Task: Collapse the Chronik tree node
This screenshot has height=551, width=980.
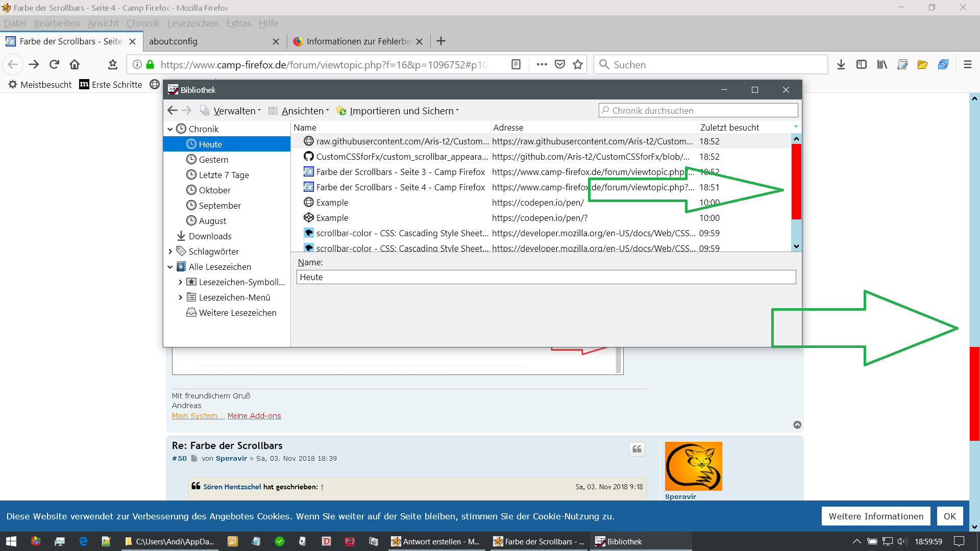Action: pyautogui.click(x=170, y=129)
